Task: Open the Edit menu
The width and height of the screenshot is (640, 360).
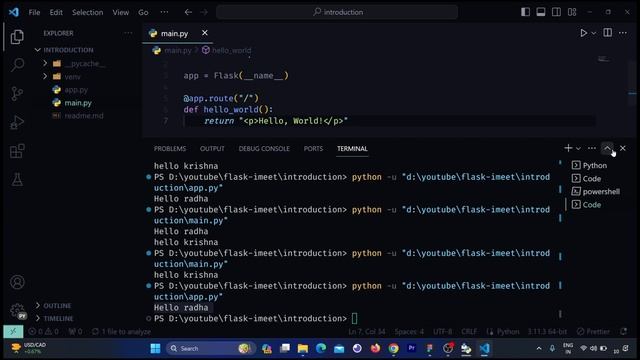Action: point(56,12)
